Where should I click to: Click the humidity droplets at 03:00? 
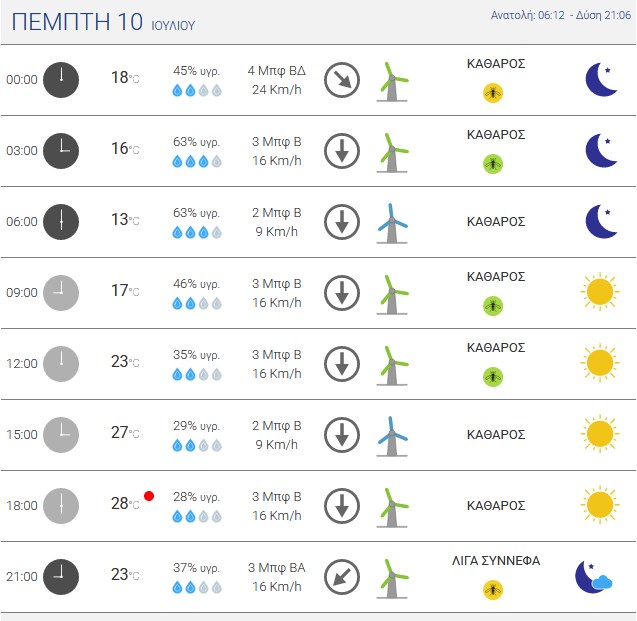coord(197,162)
